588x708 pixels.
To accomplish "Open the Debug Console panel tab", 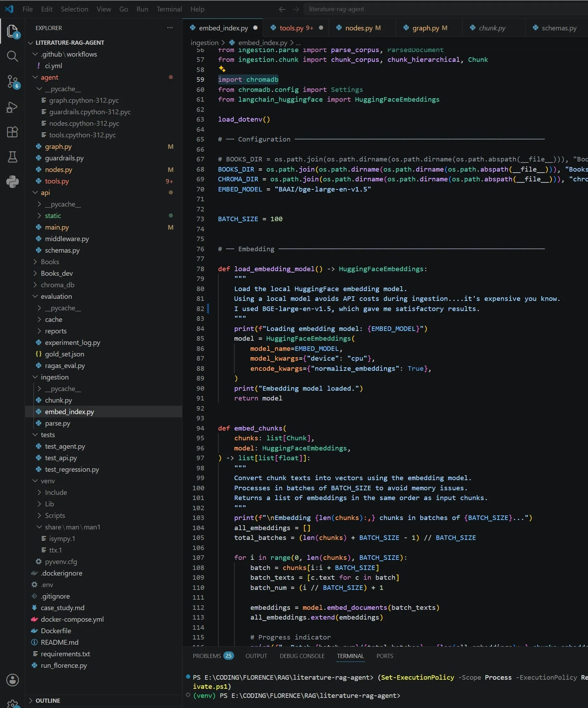I will click(x=302, y=656).
